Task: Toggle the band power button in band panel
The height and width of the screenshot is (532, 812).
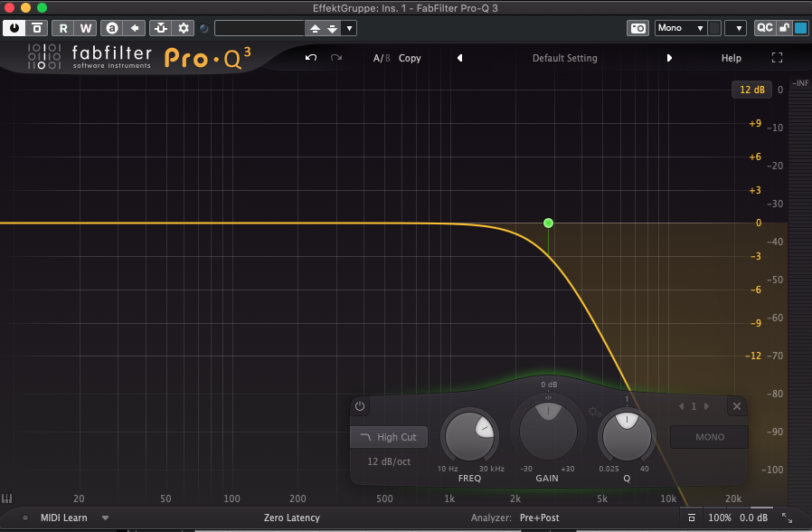Action: point(360,406)
